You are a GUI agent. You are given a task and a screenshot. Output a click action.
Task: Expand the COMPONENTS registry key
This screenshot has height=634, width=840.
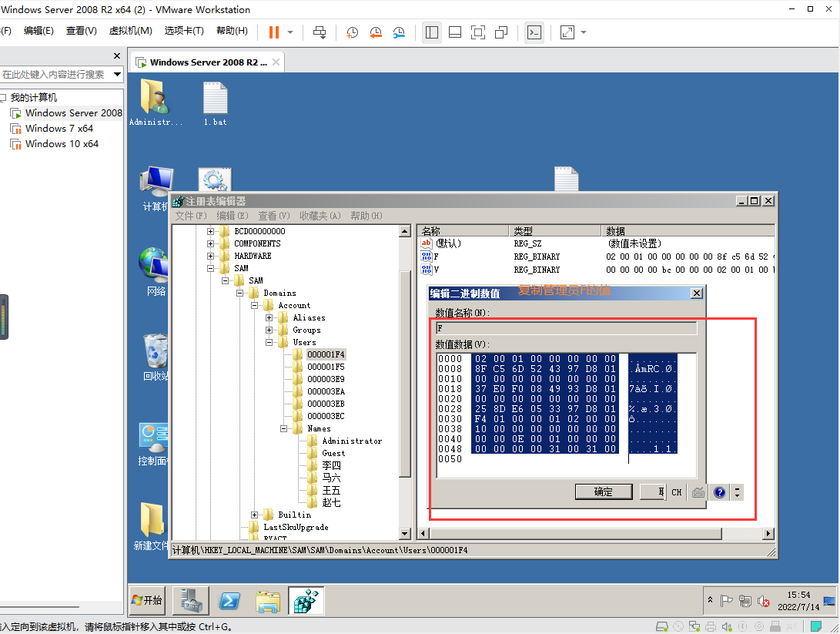(x=210, y=244)
